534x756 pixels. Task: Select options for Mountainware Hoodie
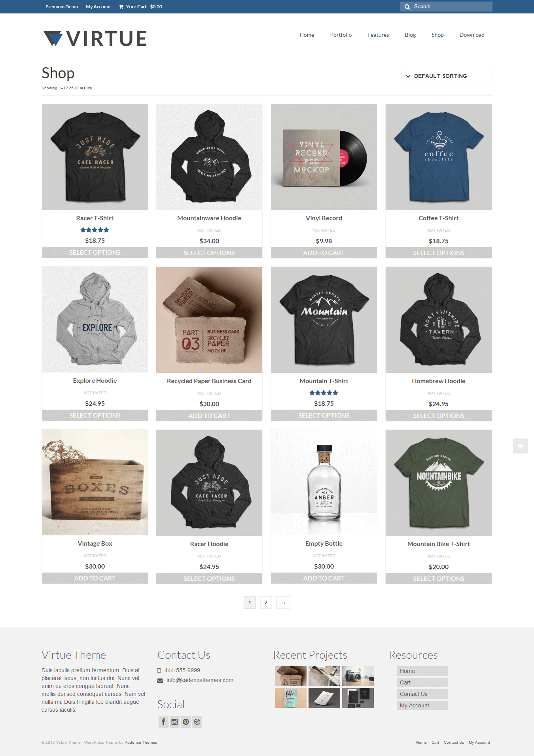pyautogui.click(x=209, y=253)
